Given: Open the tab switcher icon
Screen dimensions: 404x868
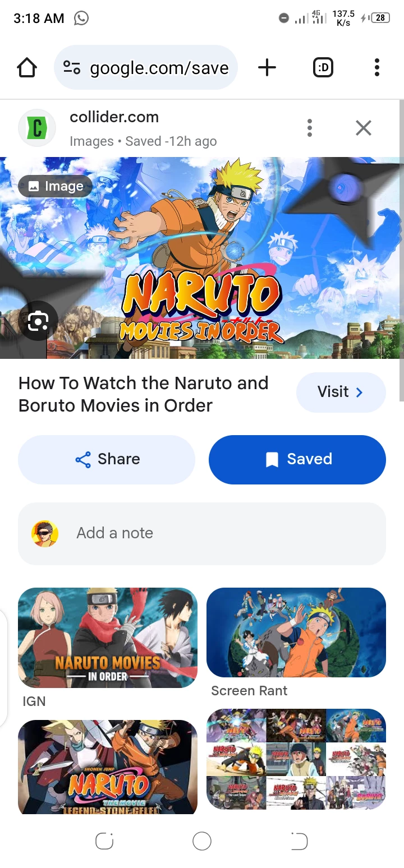Looking at the screenshot, I should click(323, 68).
